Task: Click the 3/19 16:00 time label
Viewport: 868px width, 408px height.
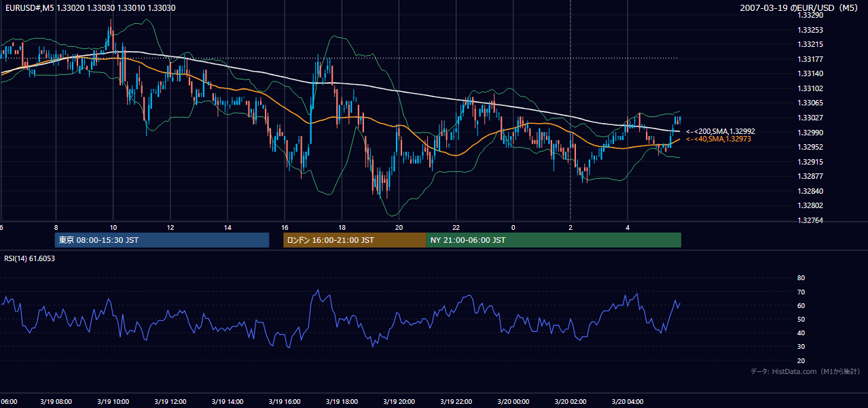Action: (285, 402)
